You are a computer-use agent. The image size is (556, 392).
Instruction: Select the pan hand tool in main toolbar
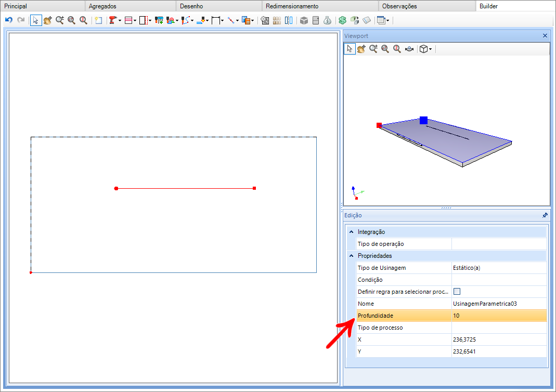[x=48, y=20]
